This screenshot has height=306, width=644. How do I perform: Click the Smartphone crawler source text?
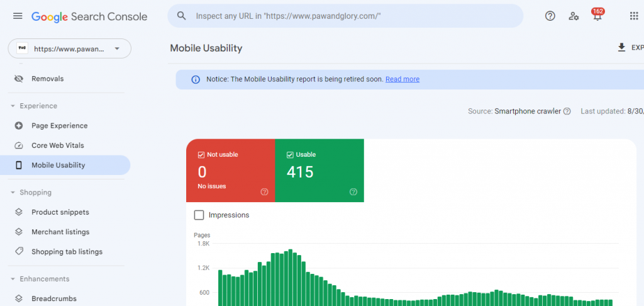pyautogui.click(x=528, y=111)
